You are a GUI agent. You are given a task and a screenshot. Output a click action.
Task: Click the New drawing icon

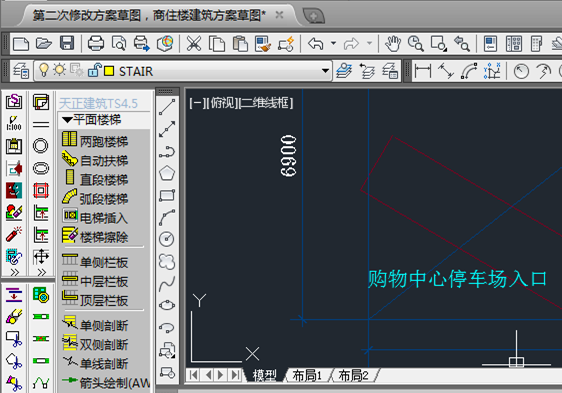click(x=21, y=44)
